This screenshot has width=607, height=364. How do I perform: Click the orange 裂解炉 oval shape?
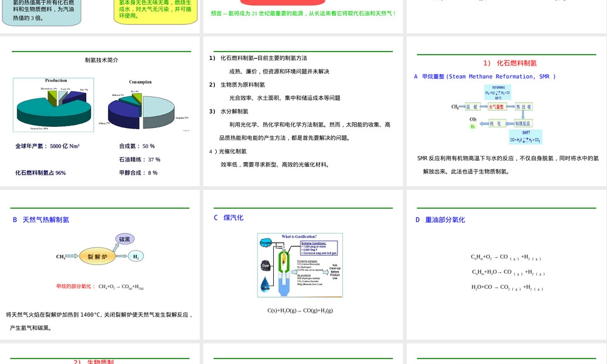point(98,257)
